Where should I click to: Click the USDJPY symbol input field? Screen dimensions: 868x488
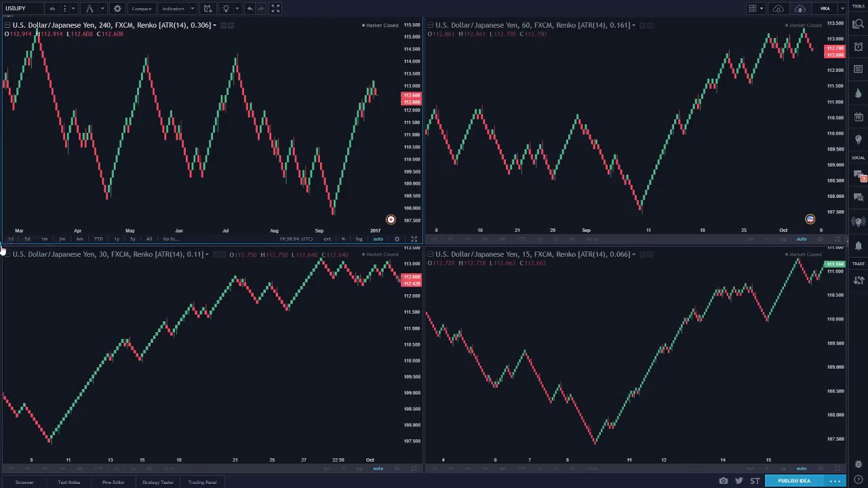22,9
